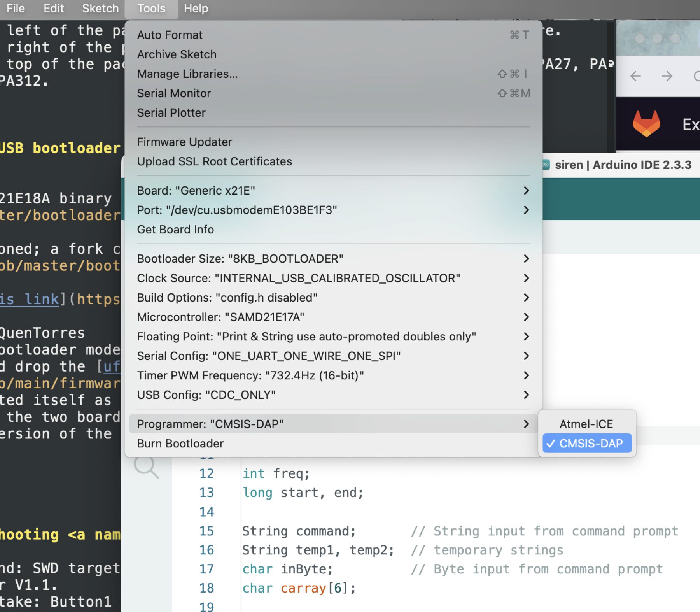Expand the Port submenu
The image size is (700, 612).
(x=333, y=210)
